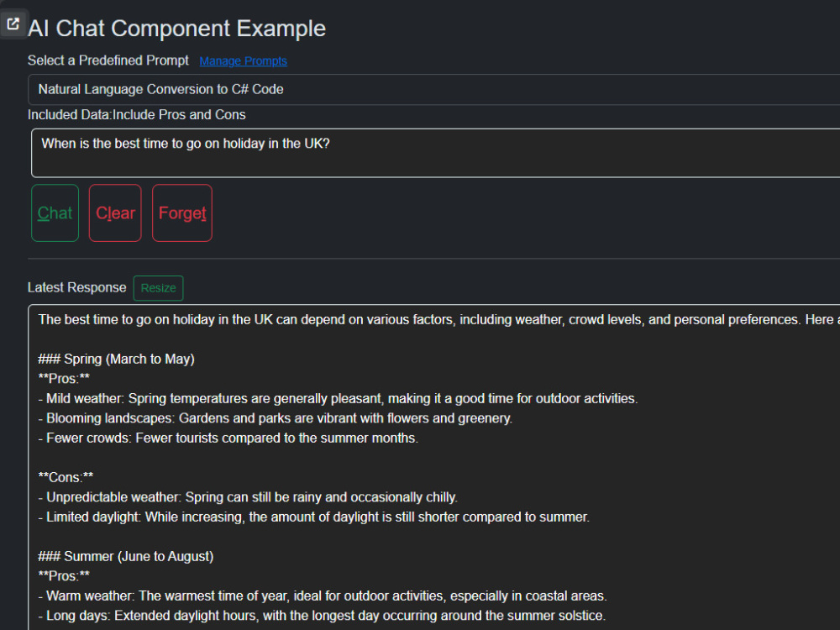Image resolution: width=840 pixels, height=630 pixels.
Task: Expand the predefined prompt dropdown
Action: pos(434,90)
